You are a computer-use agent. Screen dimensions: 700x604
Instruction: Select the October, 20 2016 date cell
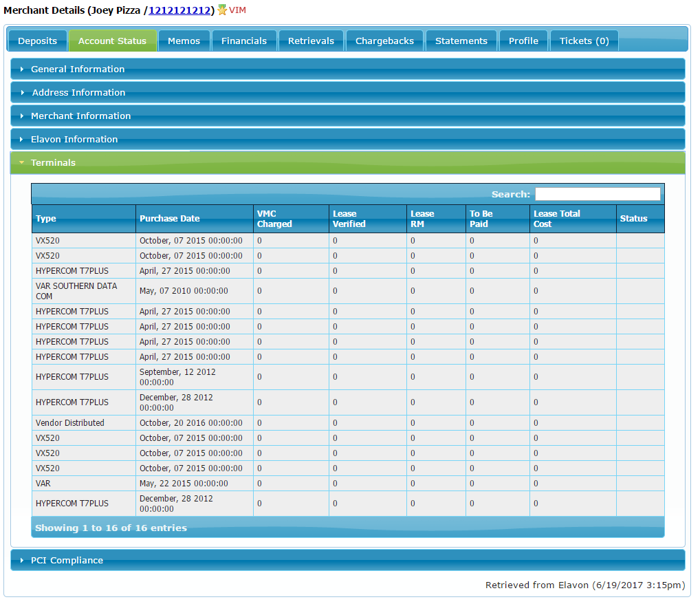coord(194,422)
